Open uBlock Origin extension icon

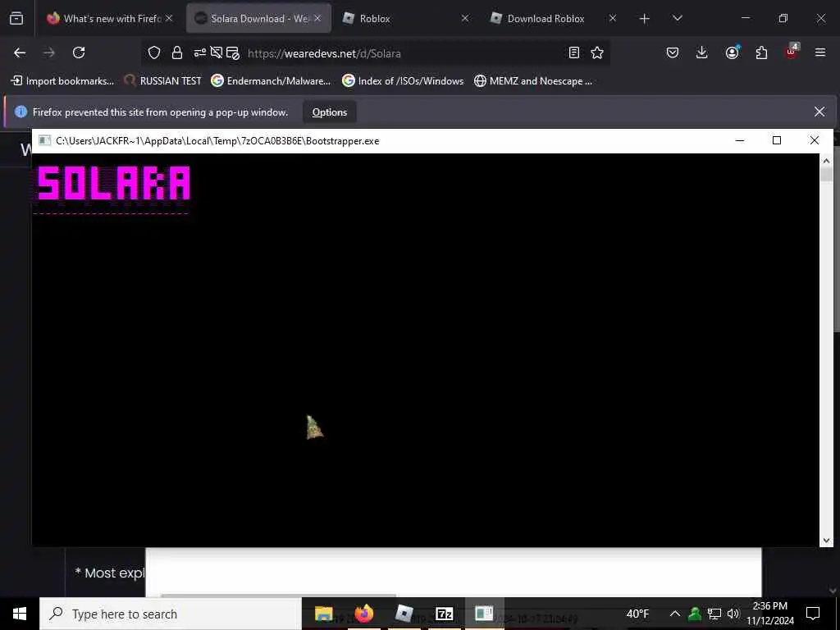pyautogui.click(x=792, y=52)
